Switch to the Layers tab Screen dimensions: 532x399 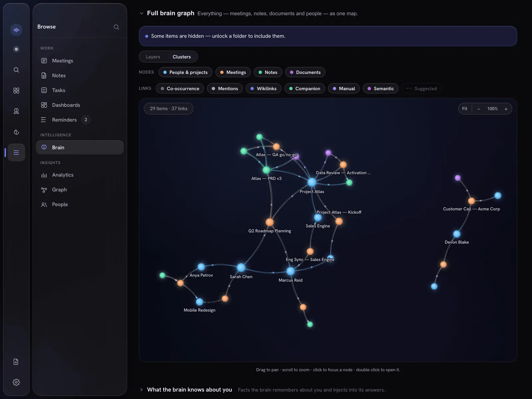point(153,57)
